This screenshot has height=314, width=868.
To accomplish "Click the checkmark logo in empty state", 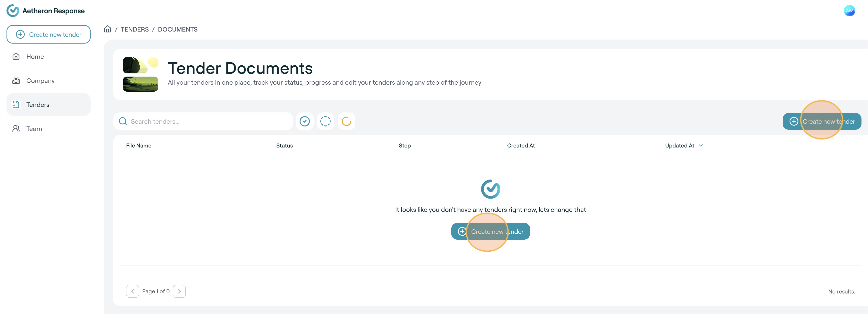I will (x=490, y=189).
